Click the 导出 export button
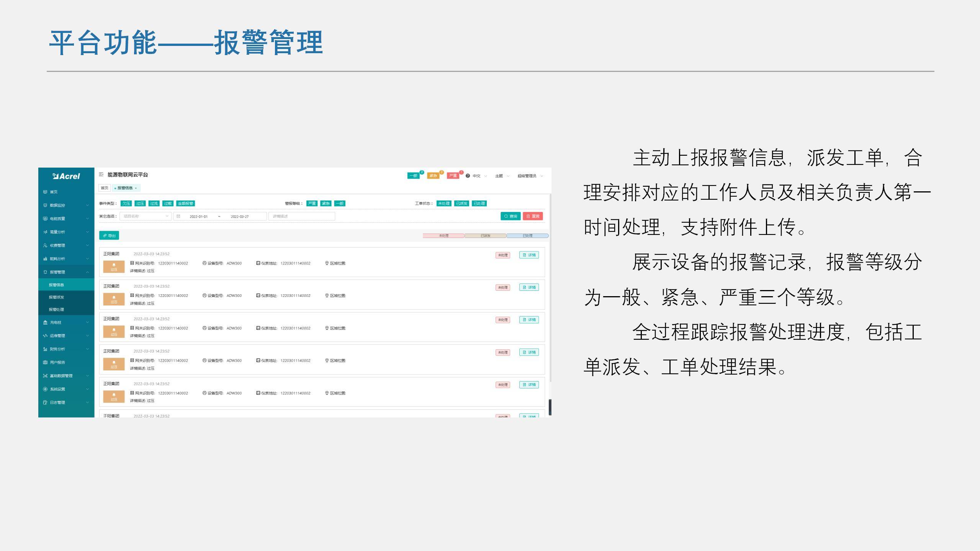The image size is (980, 551). pyautogui.click(x=109, y=236)
